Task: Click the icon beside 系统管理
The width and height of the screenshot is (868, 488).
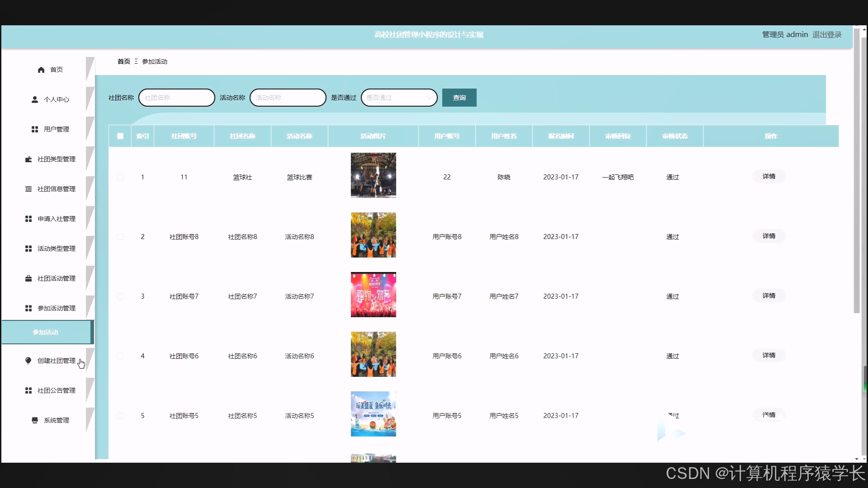Action: point(35,420)
